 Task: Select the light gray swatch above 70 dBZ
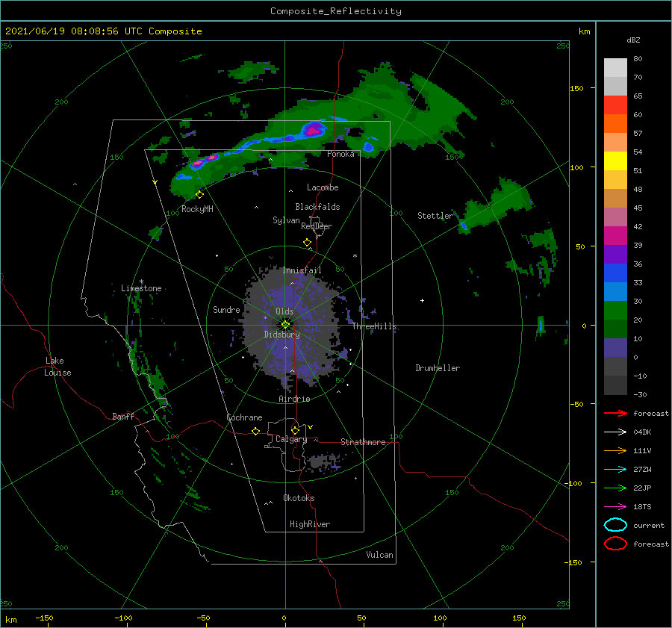click(x=615, y=68)
